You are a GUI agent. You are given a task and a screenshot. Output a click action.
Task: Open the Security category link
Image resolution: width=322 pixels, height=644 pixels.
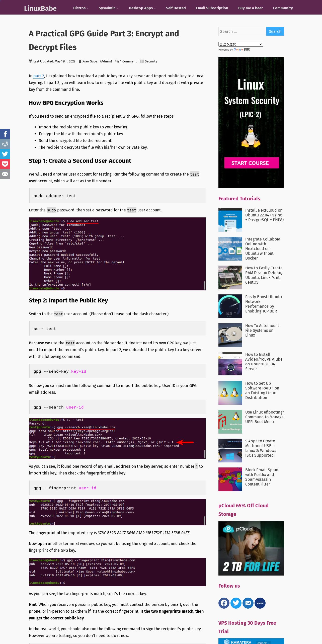[151, 61]
